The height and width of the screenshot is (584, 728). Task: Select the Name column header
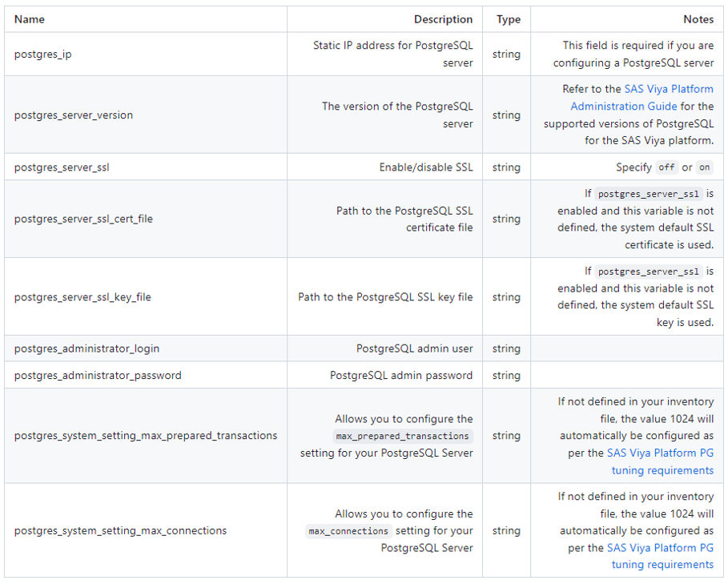click(x=29, y=19)
